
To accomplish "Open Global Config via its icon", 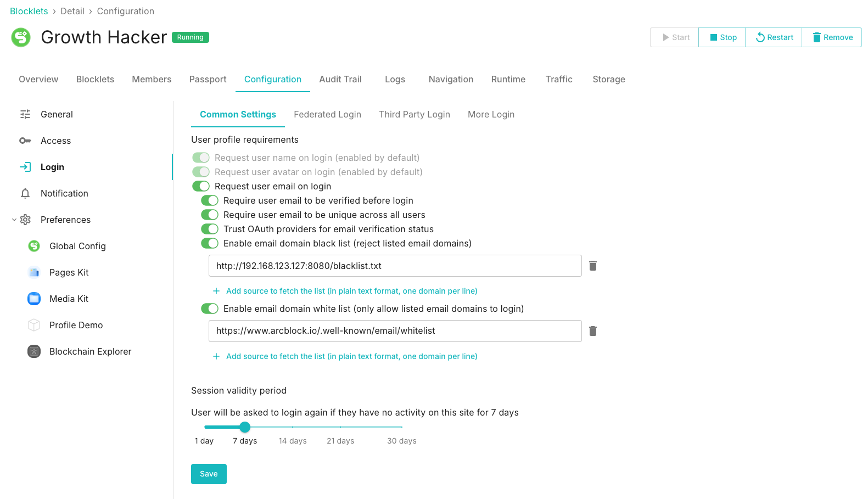I will tap(34, 246).
